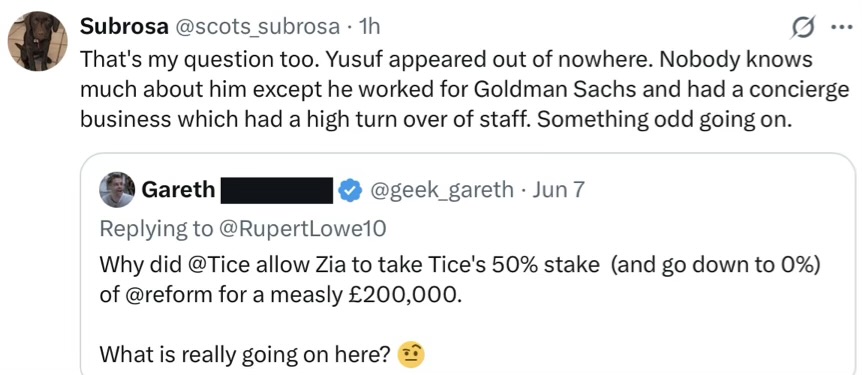This screenshot has height=375, width=862.
Task: Click the "Replying to" label text
Action: point(158,229)
